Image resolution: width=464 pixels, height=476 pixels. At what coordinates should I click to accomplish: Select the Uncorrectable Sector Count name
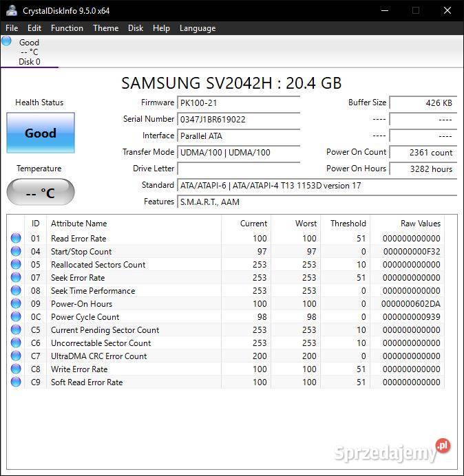coord(101,343)
